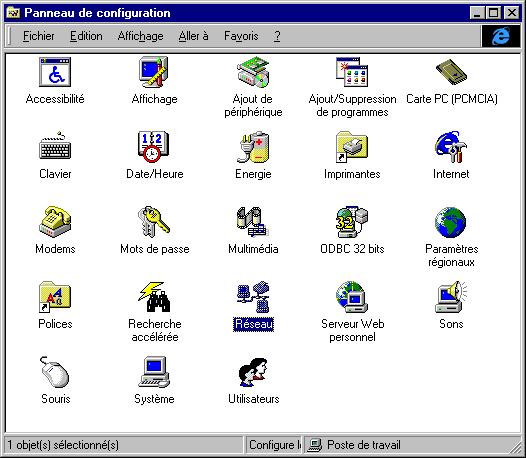Select the Modems telephone icon
The image size is (526, 458).
click(x=55, y=221)
